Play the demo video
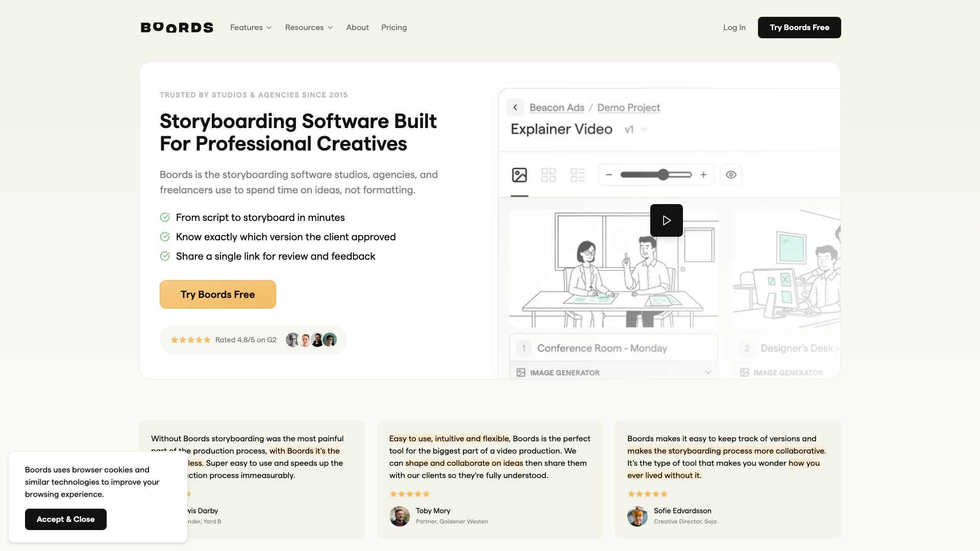This screenshot has width=980, height=551. (x=666, y=220)
